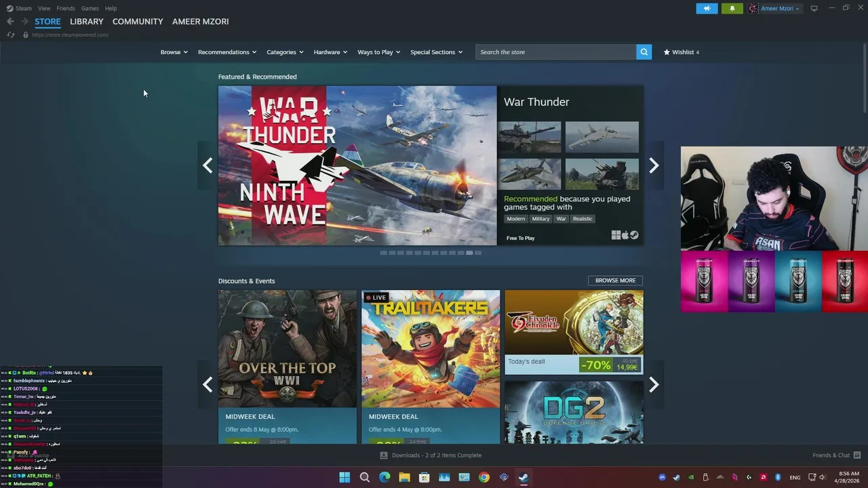
Task: Click the Big Picture mode monitor icon
Action: (x=814, y=9)
